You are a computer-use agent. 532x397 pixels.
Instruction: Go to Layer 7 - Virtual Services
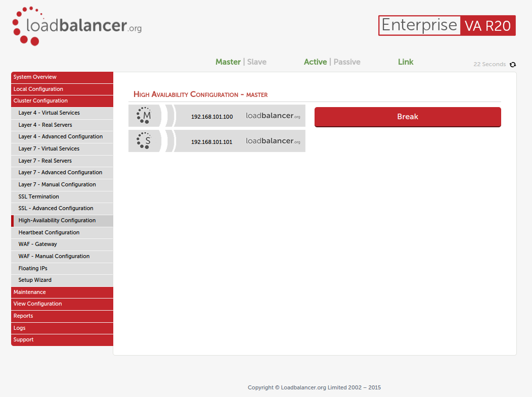(x=62, y=149)
